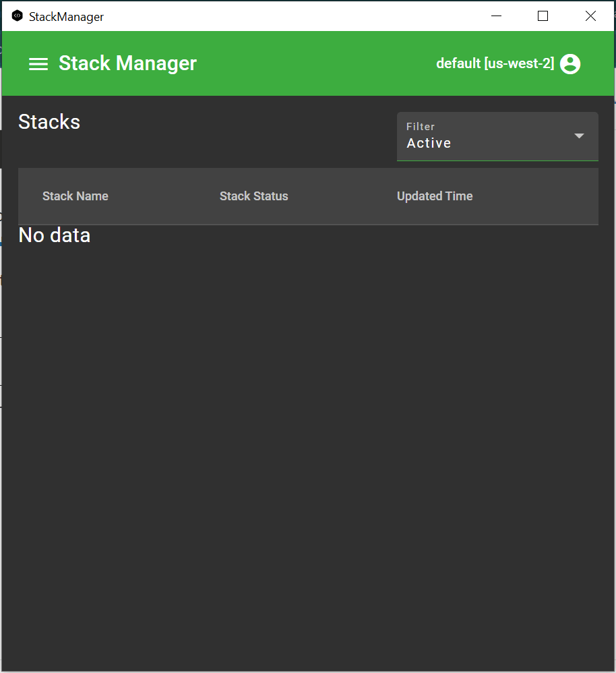Click the No data message
The image size is (616, 673).
click(x=55, y=235)
